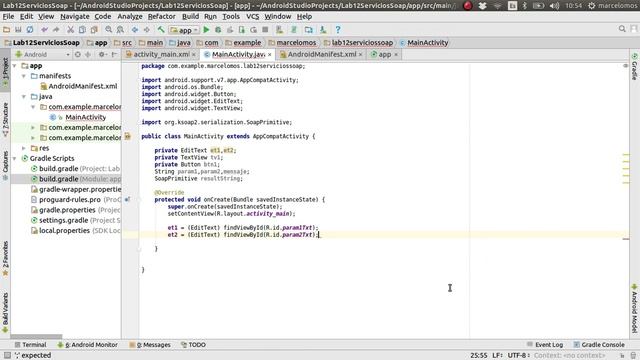Collapse the Gradle Scripts node arrow
Screen dimensions: 640x360
click(x=15, y=158)
